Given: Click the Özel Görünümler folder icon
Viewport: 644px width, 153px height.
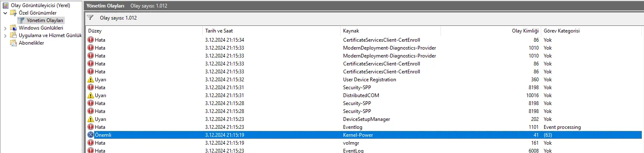Looking at the screenshot, I should [13, 13].
